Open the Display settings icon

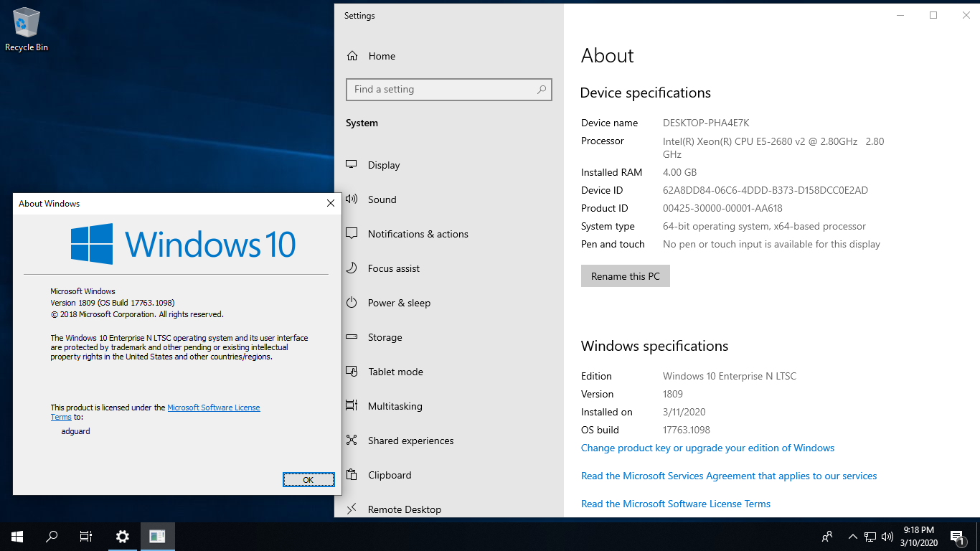pos(352,165)
